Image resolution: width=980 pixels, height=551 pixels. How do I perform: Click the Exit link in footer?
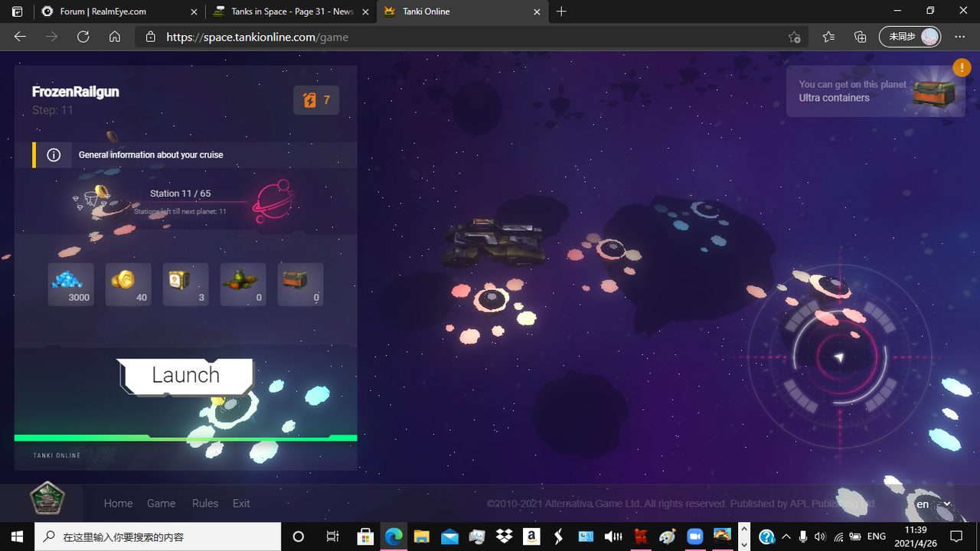point(241,504)
